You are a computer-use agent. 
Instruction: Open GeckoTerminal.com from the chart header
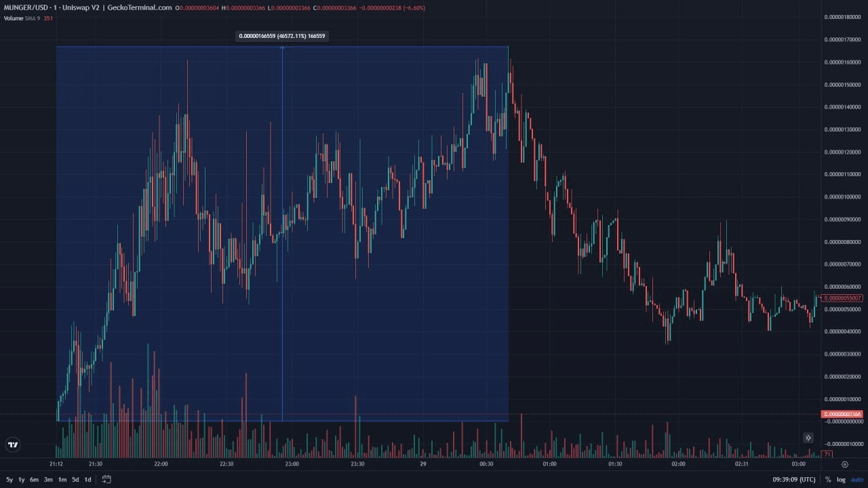139,7
